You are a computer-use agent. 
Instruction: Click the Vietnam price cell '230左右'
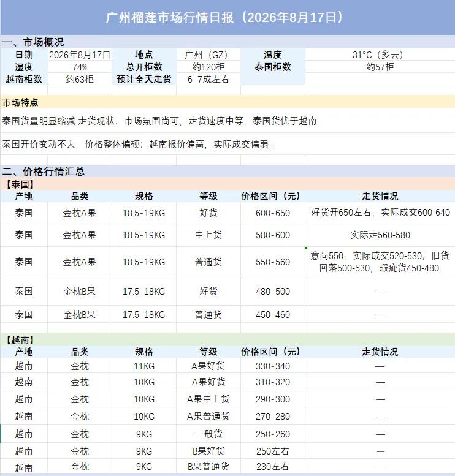(x=273, y=467)
